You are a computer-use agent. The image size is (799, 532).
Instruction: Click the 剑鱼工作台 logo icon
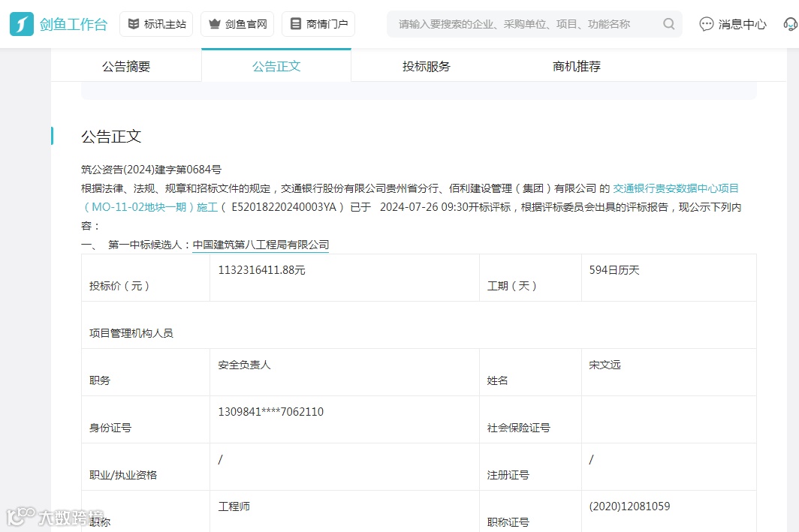[21, 24]
